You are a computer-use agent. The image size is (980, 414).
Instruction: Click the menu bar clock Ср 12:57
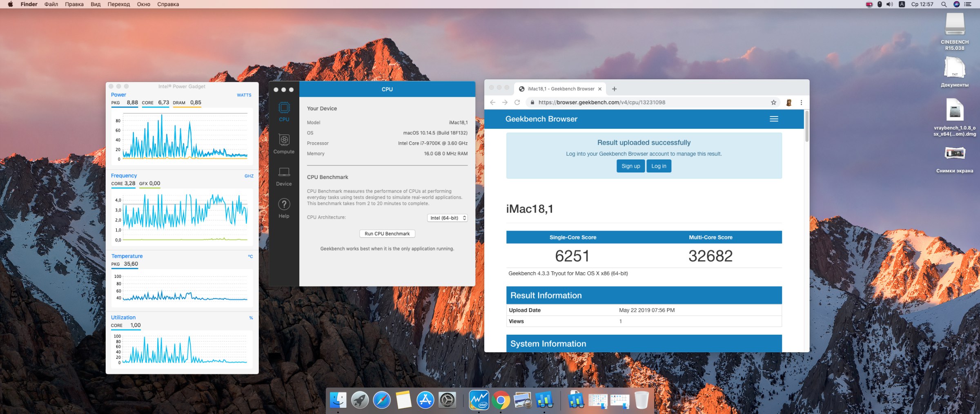pyautogui.click(x=922, y=4)
